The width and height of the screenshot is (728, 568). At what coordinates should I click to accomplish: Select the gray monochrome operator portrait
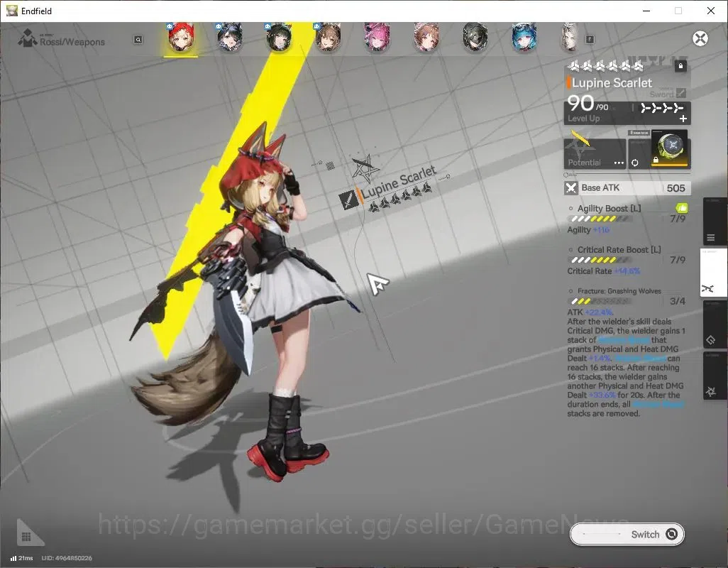[475, 38]
